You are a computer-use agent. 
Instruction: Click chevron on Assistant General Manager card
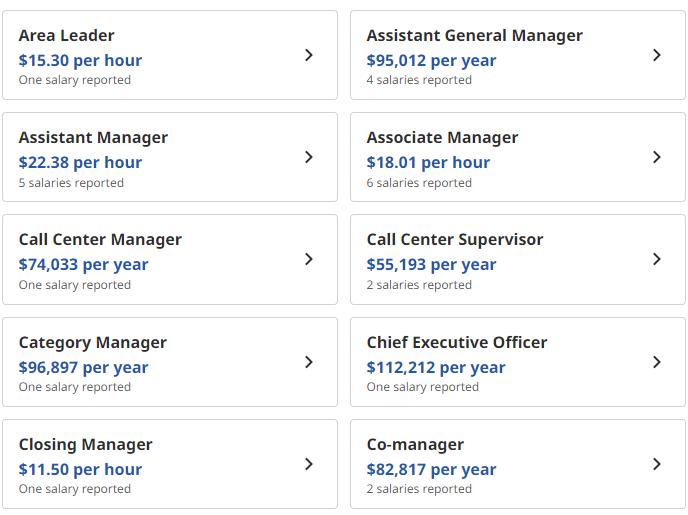[x=657, y=55]
